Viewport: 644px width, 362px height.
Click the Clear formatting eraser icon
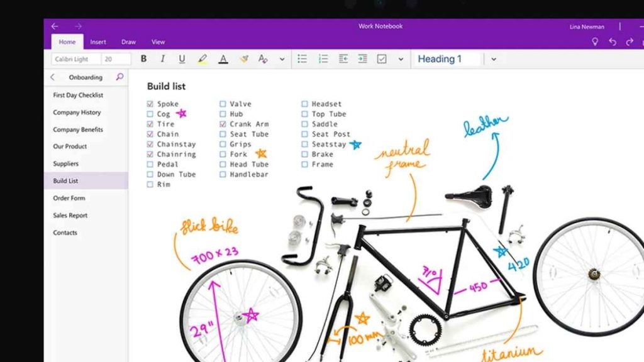click(x=244, y=58)
